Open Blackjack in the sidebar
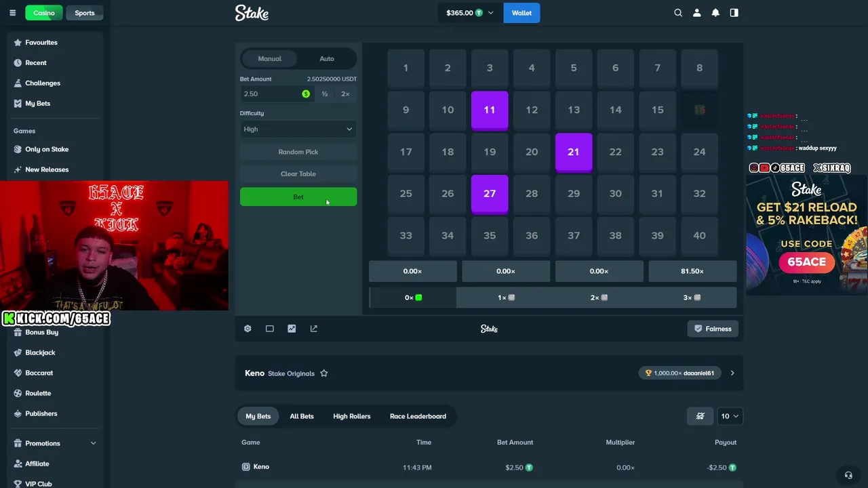The height and width of the screenshot is (488, 868). click(x=40, y=352)
